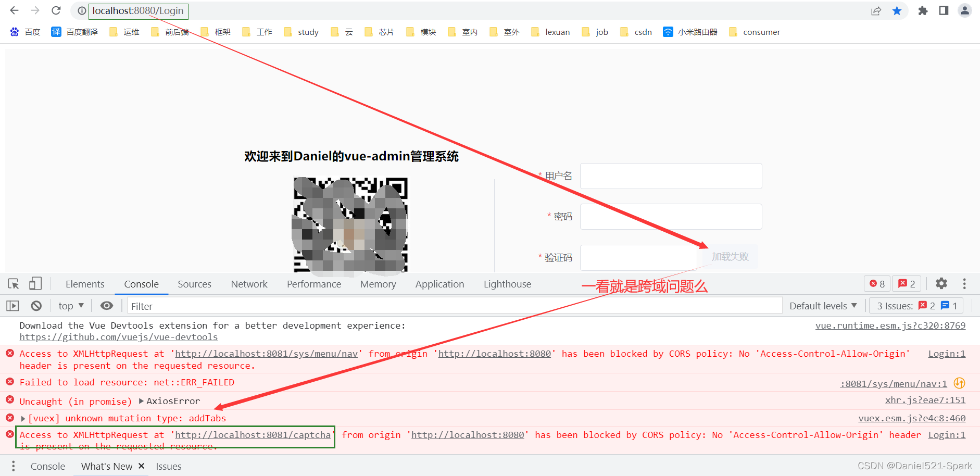980x476 pixels.
Task: View site information icon in address bar
Action: tap(82, 11)
